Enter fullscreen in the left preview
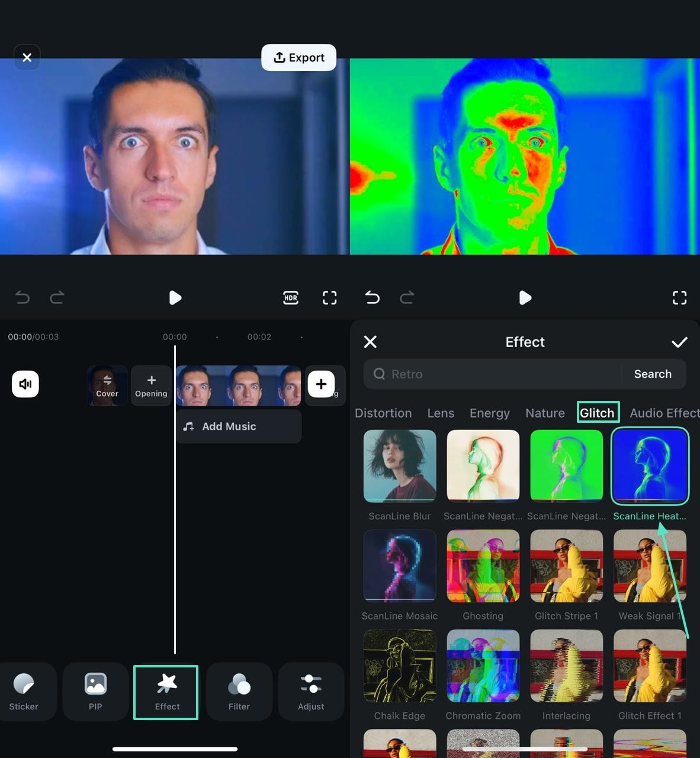The width and height of the screenshot is (700, 758). coord(329,297)
